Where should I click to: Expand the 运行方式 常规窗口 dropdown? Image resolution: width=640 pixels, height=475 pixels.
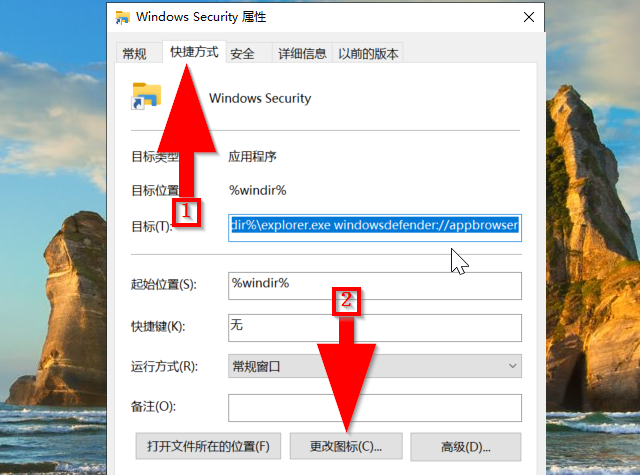[x=375, y=366]
